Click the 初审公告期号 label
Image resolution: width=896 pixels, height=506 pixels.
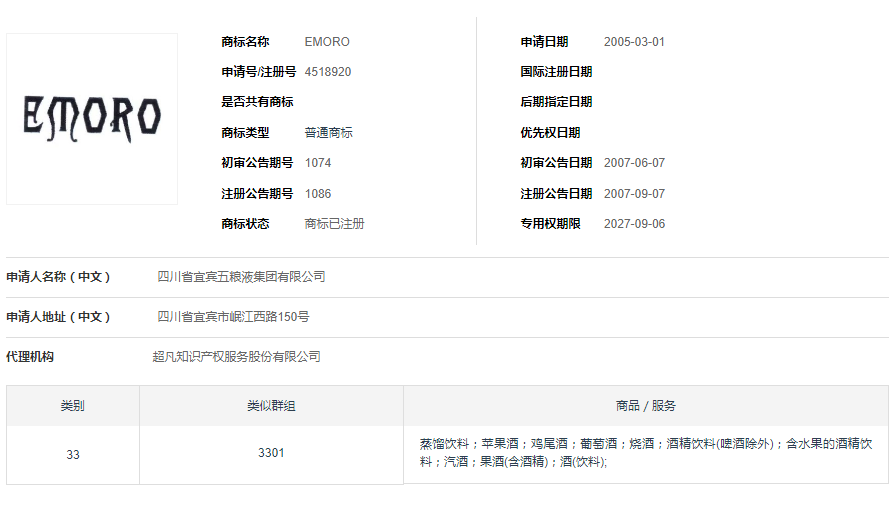tap(257, 163)
